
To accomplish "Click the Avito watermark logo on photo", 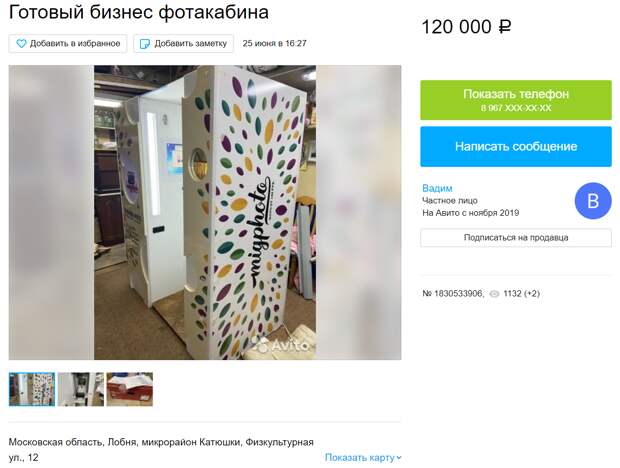I will 281,345.
